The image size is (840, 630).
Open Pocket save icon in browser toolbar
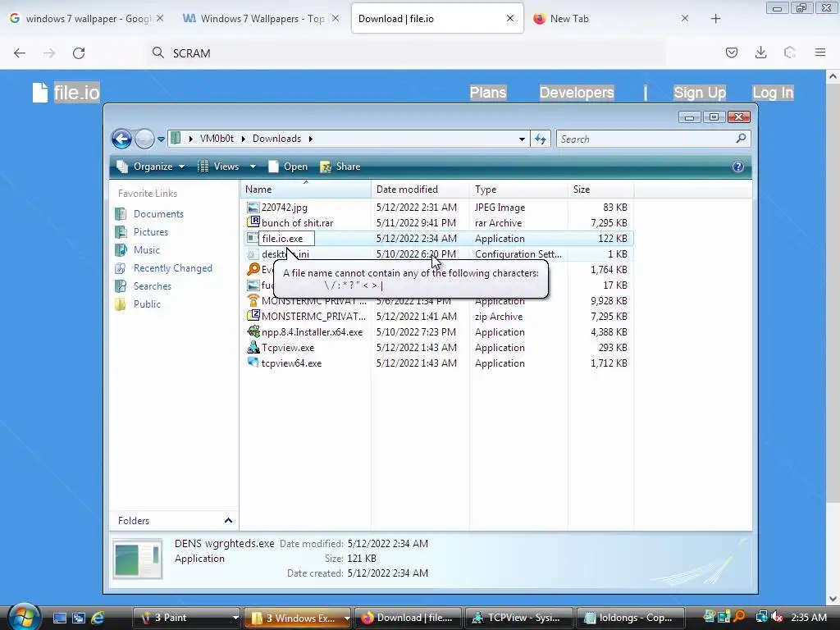tap(732, 52)
